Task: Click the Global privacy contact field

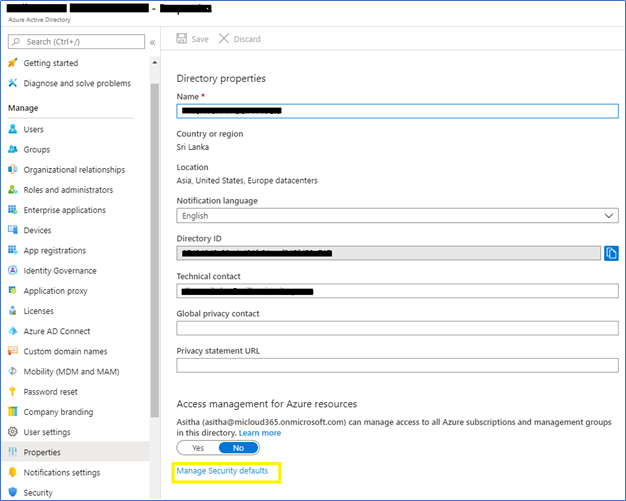Action: tap(397, 328)
